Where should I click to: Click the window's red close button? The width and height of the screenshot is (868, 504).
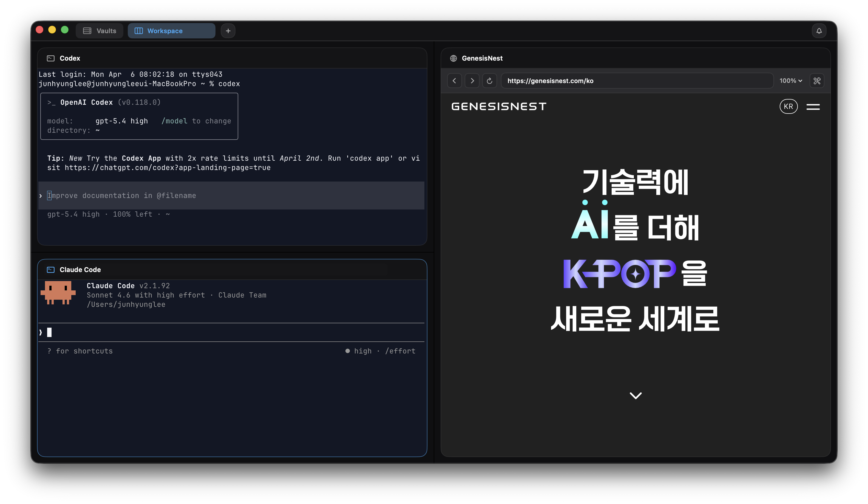[39, 30]
